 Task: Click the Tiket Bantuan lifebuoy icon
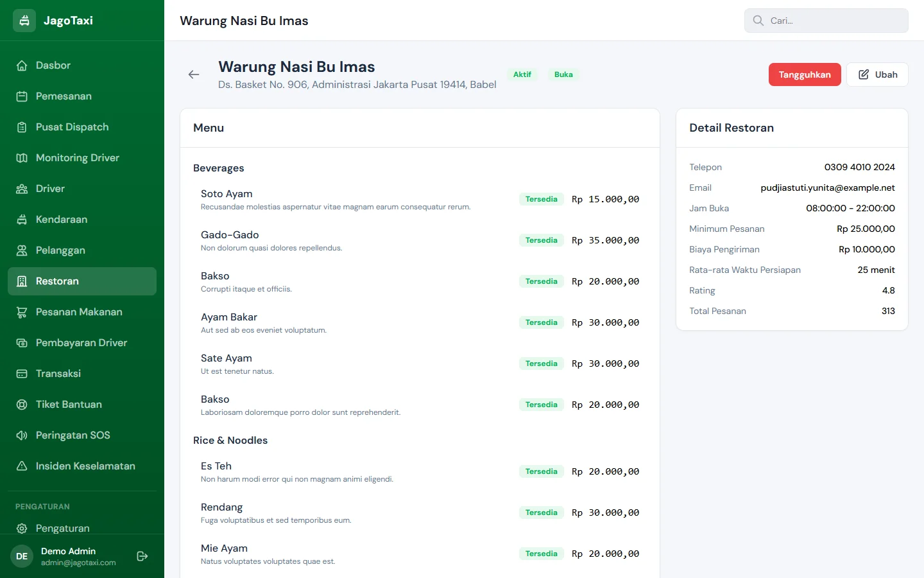pyautogui.click(x=22, y=405)
